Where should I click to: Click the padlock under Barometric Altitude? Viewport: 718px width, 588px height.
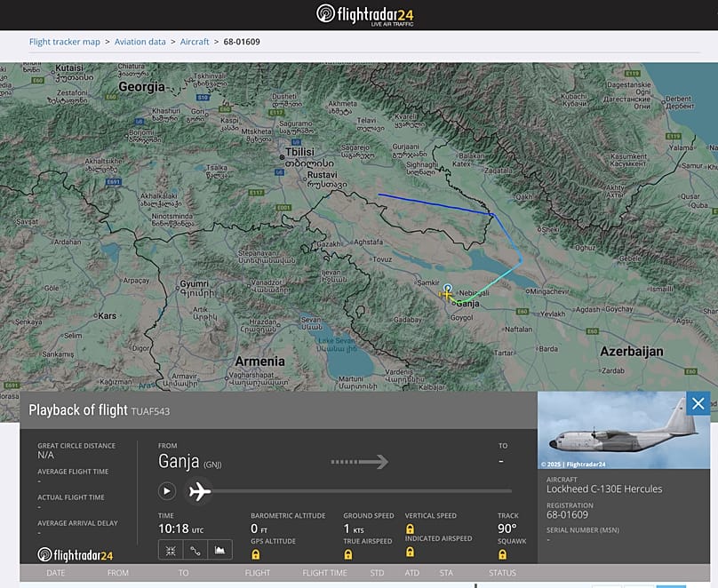(257, 553)
